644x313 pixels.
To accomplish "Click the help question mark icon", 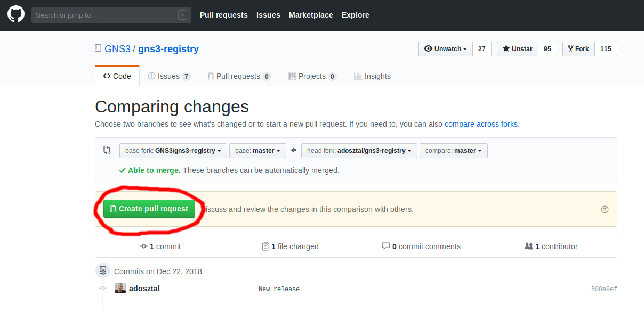I will (x=605, y=209).
